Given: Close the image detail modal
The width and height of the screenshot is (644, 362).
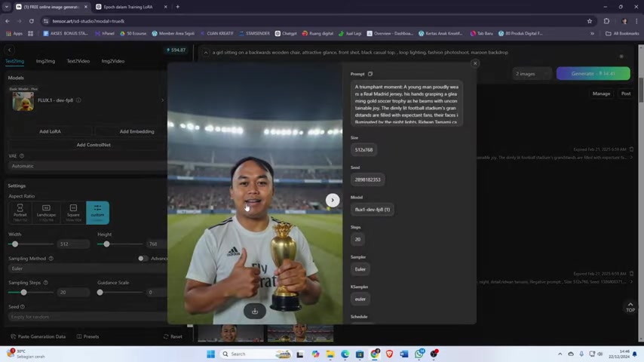Looking at the screenshot, I should tap(475, 63).
